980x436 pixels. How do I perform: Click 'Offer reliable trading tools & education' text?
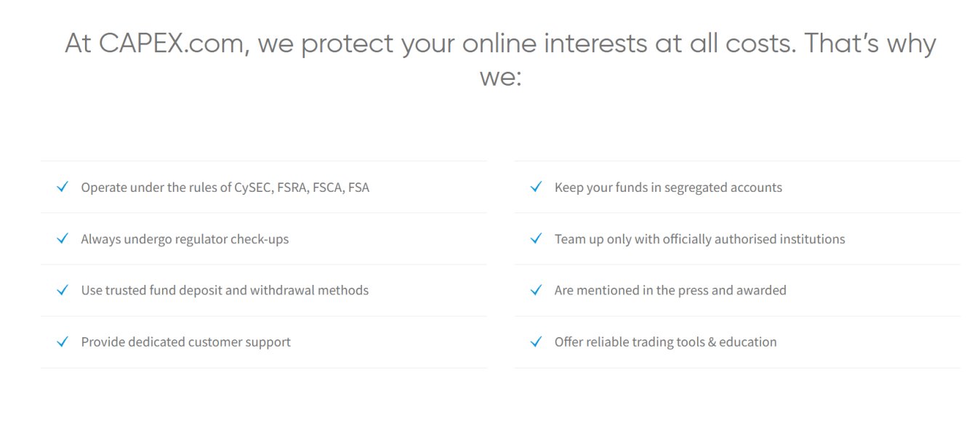pos(665,342)
